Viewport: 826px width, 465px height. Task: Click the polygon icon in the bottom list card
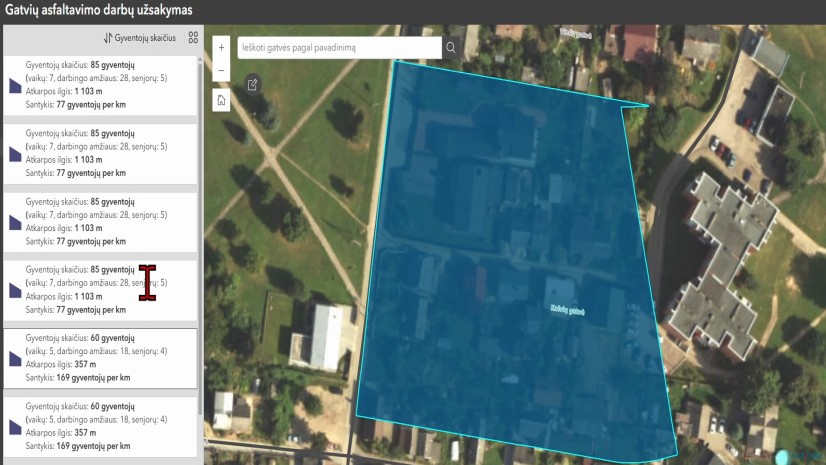tap(15, 427)
